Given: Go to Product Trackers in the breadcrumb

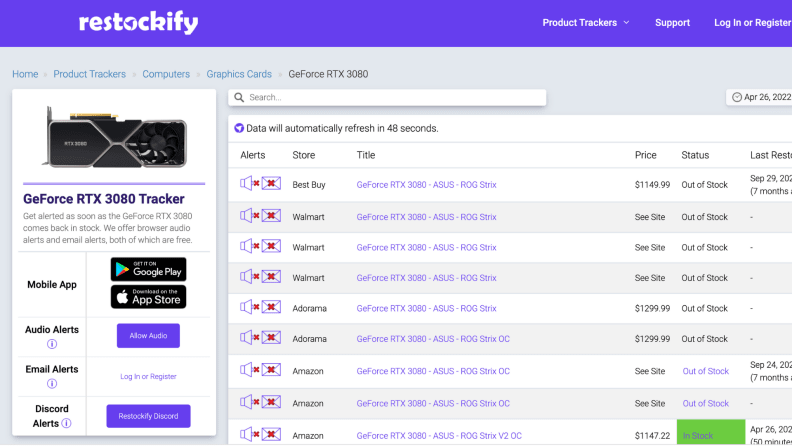Looking at the screenshot, I should 89,74.
